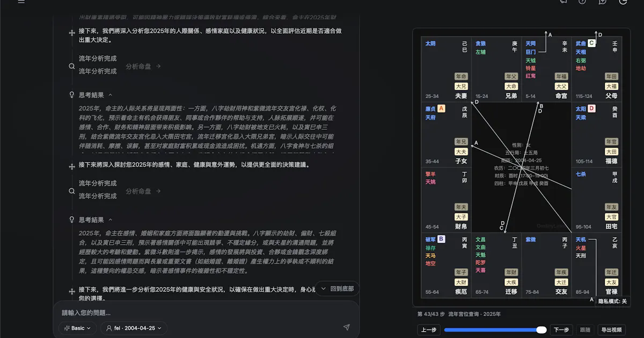
Task: Click the sparkle icon next to 感情家庭以及健康狀況 message
Action: [71, 33]
